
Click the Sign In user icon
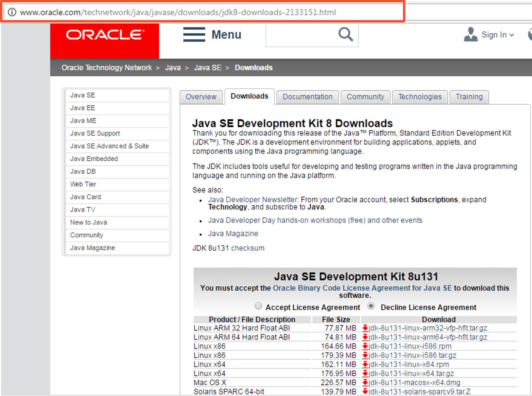tap(470, 34)
